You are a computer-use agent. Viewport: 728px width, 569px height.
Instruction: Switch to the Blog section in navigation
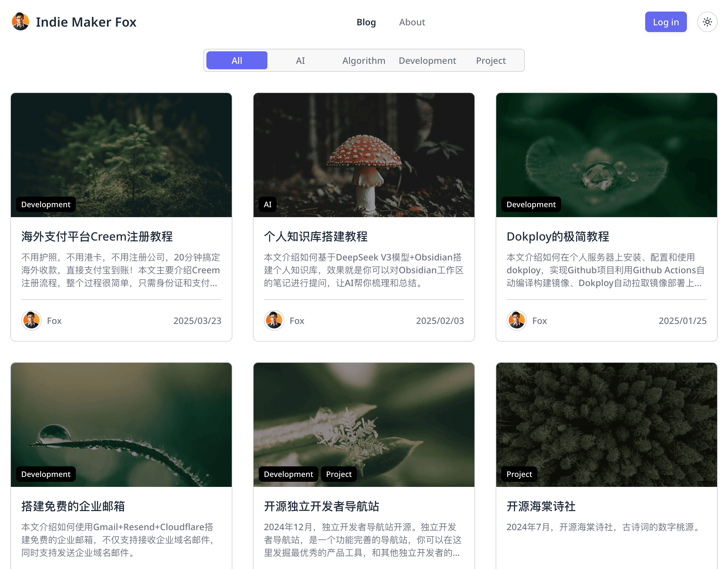366,22
